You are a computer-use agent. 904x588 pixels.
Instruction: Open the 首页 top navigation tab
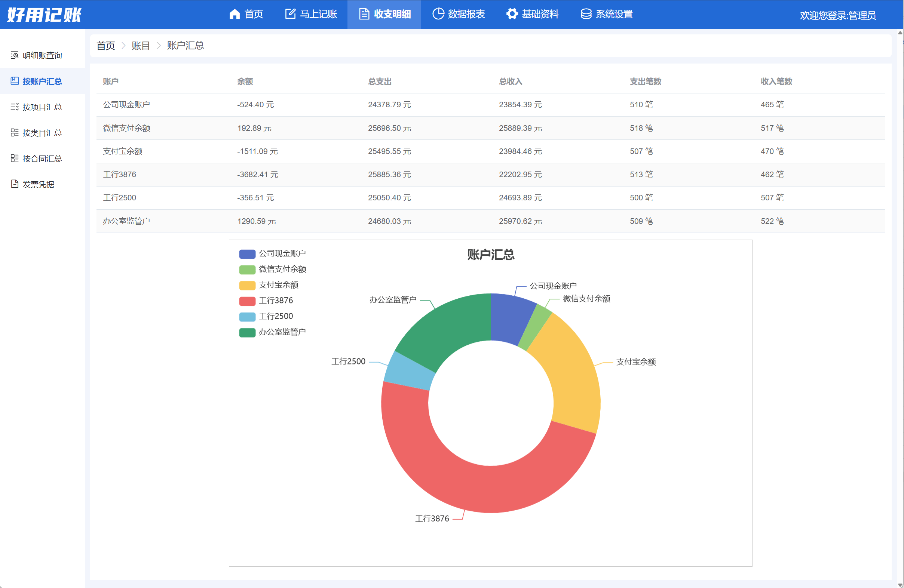246,15
